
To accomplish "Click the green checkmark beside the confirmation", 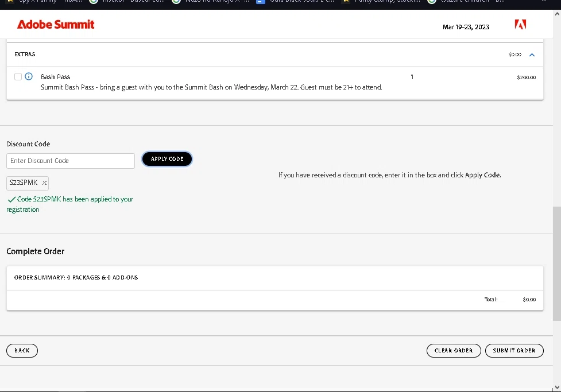I will pyautogui.click(x=11, y=199).
